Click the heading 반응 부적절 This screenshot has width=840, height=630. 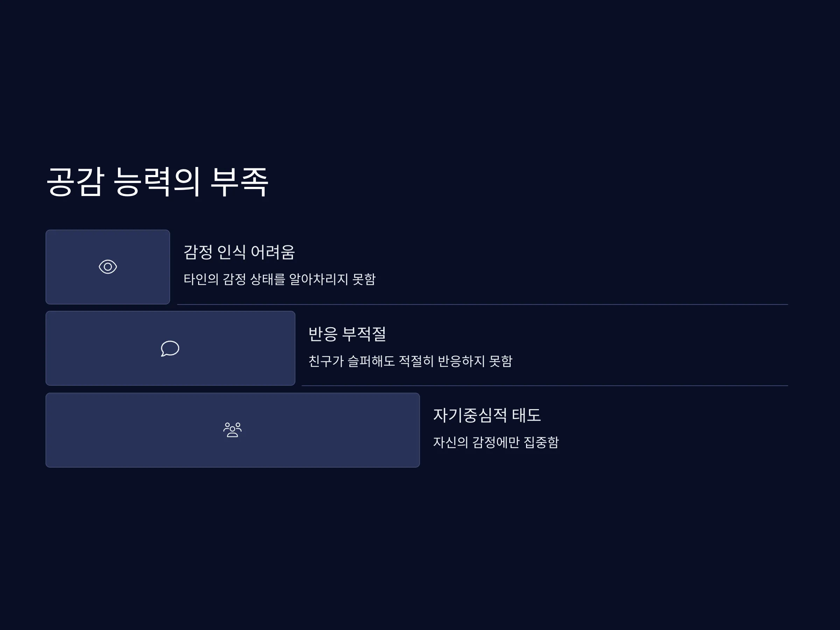[347, 334]
